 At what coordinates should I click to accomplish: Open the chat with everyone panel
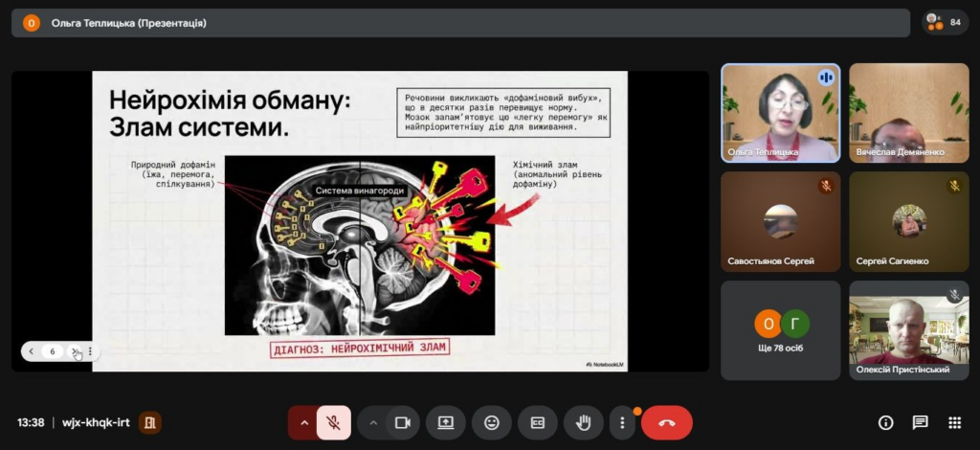tap(920, 422)
